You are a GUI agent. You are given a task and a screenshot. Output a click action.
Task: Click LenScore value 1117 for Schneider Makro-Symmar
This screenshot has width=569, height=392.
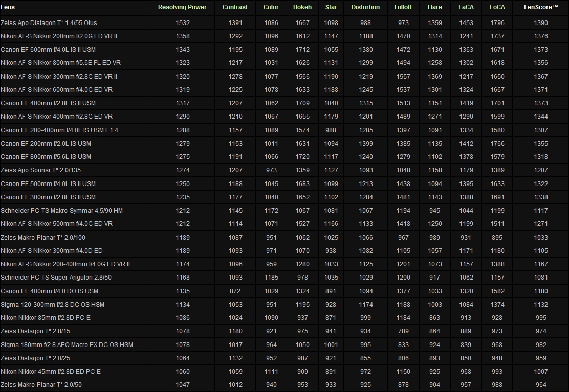[x=541, y=211]
